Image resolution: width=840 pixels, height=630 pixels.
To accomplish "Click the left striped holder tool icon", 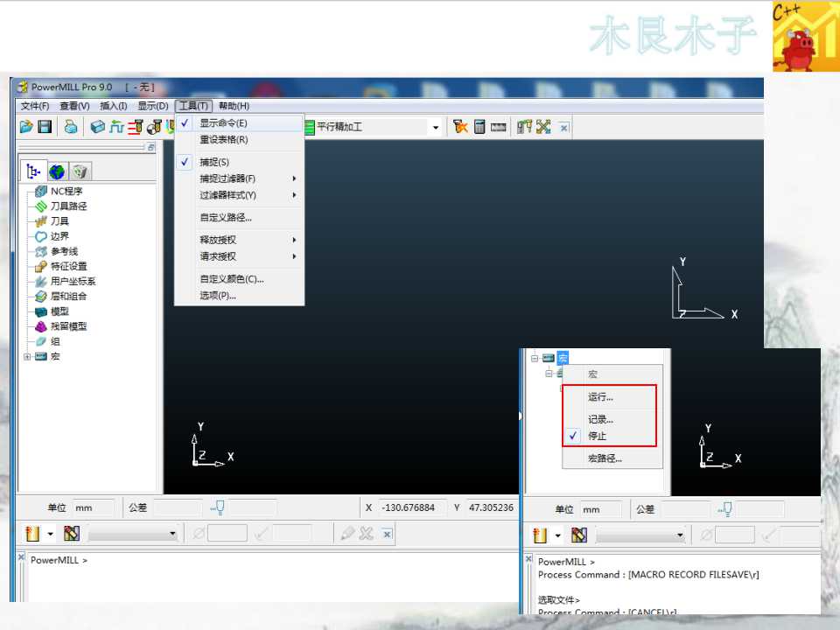I will click(x=72, y=534).
